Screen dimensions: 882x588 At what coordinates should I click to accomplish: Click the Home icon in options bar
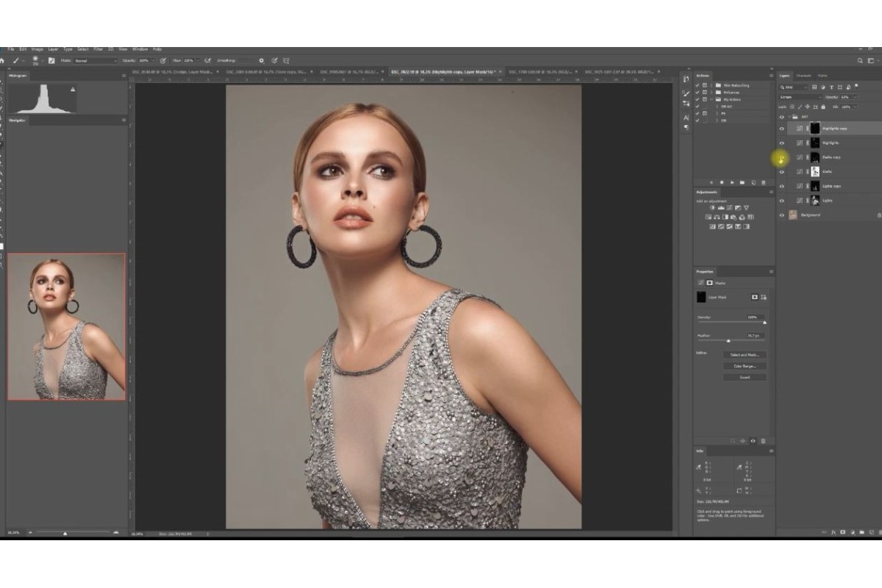coord(4,60)
